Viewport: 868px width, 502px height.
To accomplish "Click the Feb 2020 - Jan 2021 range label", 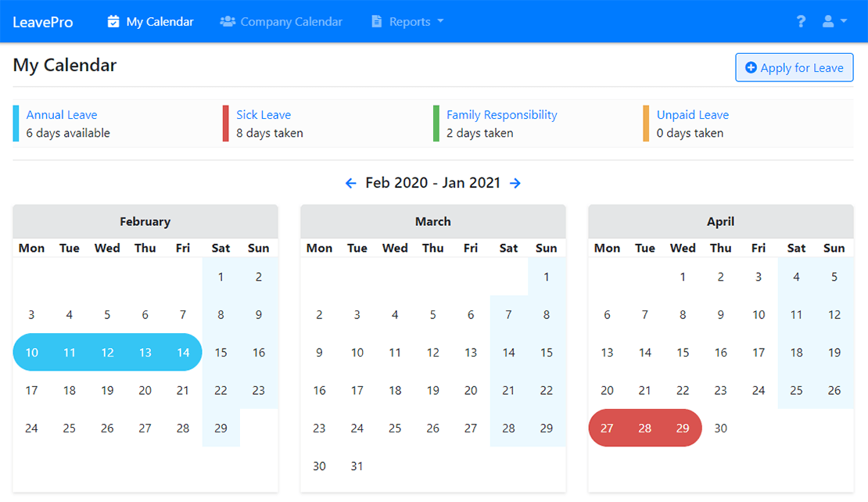I will (433, 183).
